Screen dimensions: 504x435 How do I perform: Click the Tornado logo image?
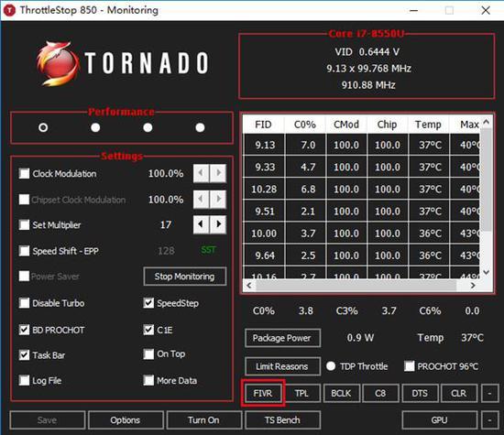pyautogui.click(x=122, y=63)
